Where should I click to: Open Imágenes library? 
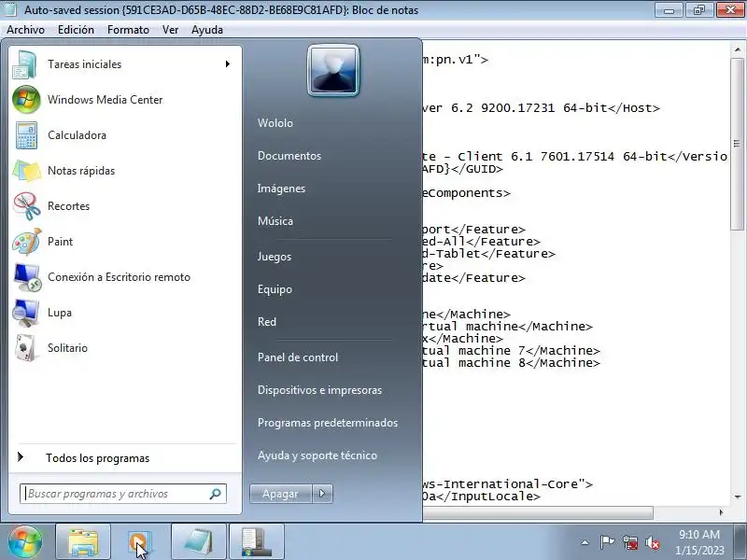point(281,189)
